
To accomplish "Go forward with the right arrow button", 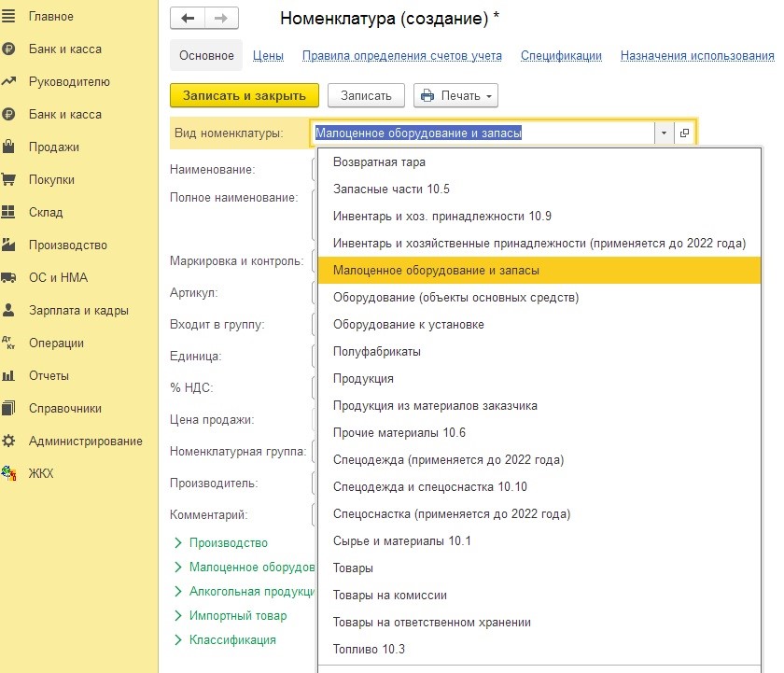I will (221, 19).
